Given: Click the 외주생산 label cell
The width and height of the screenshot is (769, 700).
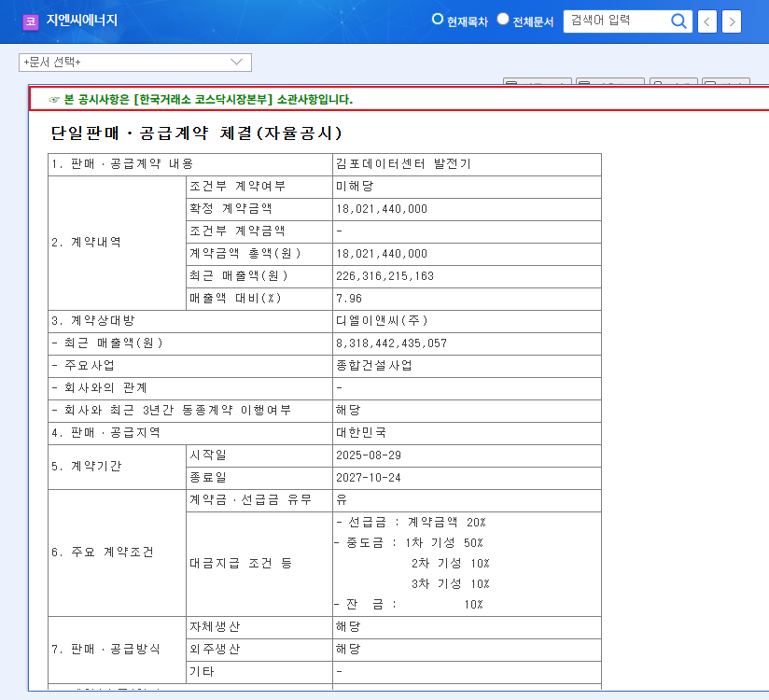Looking at the screenshot, I should tap(259, 650).
